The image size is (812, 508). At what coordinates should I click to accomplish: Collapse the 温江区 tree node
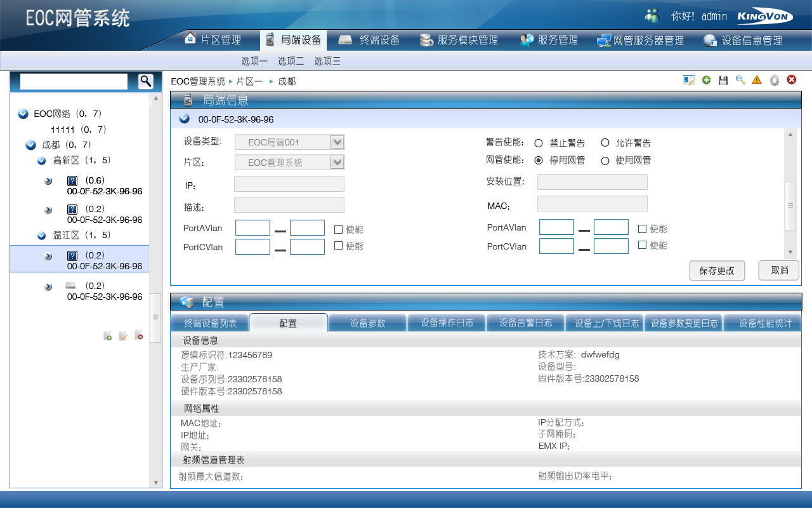tap(42, 236)
